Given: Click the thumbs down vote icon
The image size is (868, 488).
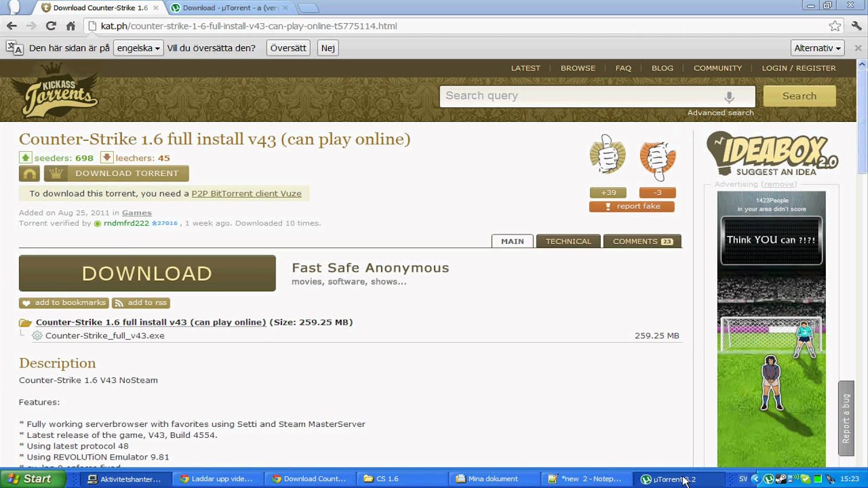Looking at the screenshot, I should [x=657, y=159].
